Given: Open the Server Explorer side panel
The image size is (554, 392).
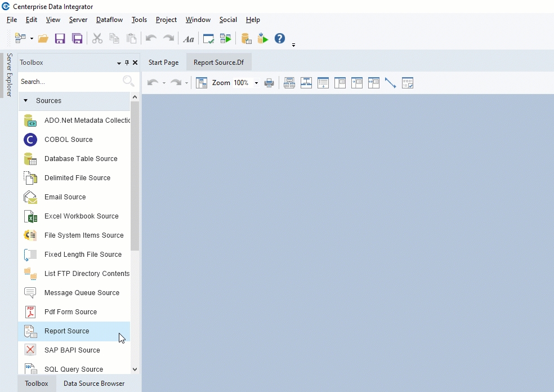Looking at the screenshot, I should 9,75.
